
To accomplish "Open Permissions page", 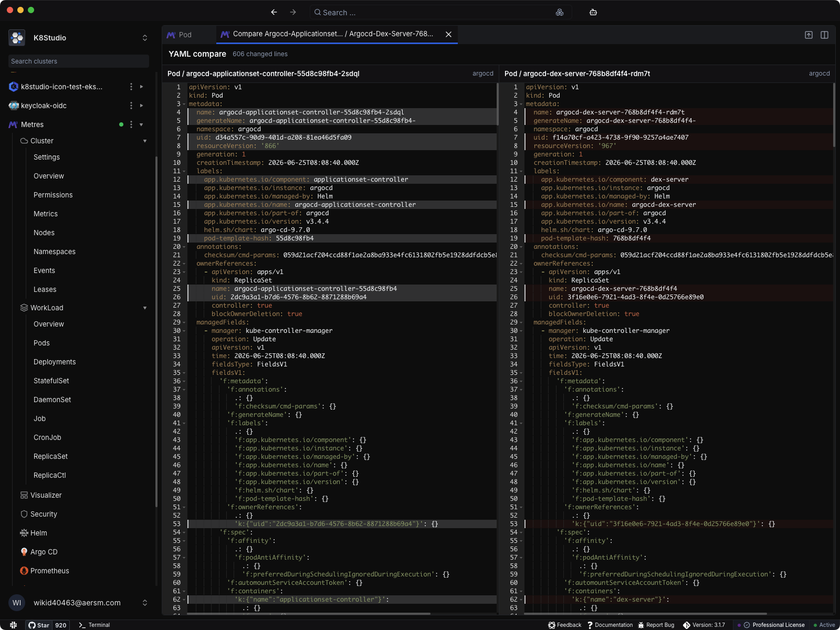I will click(x=53, y=195).
